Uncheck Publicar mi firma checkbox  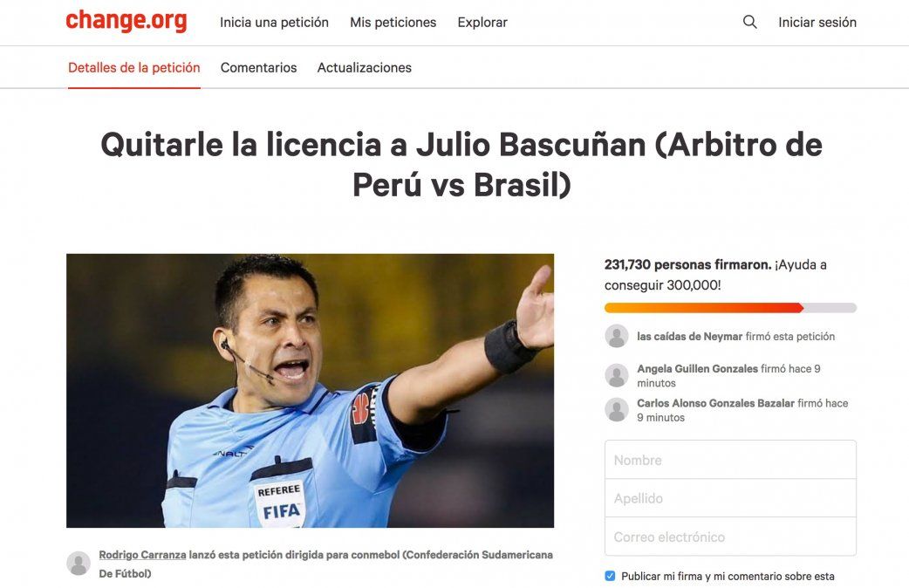(610, 576)
